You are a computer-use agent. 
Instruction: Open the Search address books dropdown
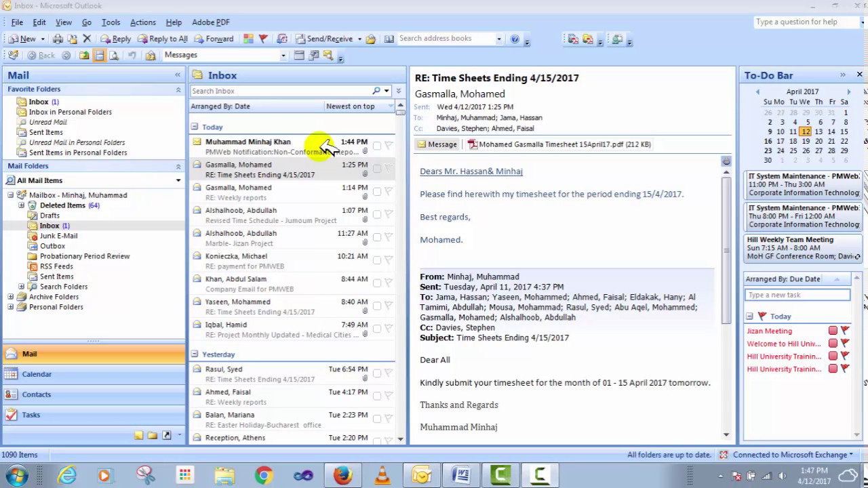tap(499, 39)
